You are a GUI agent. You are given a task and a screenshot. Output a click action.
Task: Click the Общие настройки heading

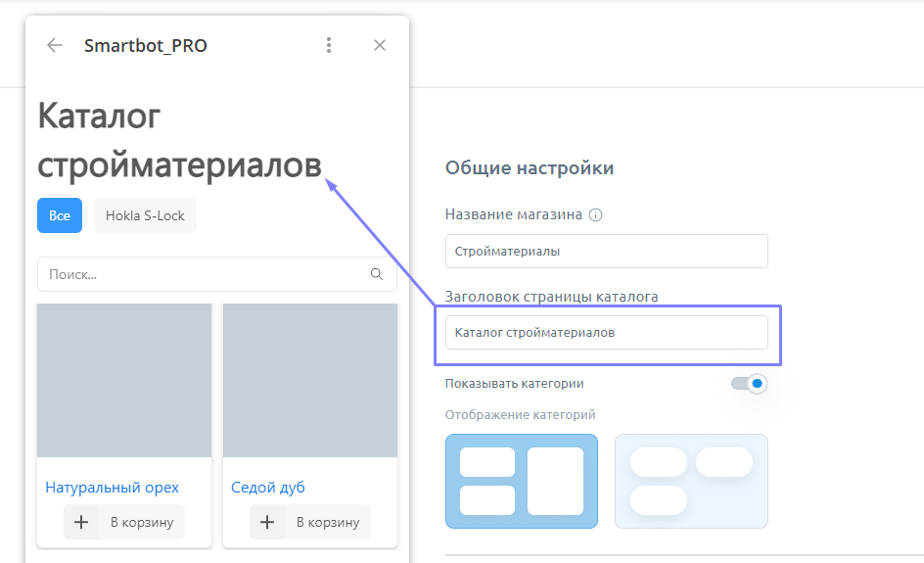click(x=530, y=168)
